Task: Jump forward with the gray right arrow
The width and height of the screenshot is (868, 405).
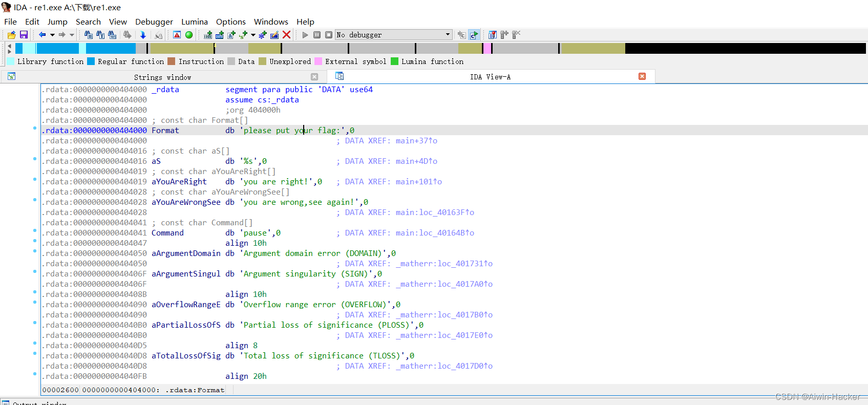Action: [62, 35]
